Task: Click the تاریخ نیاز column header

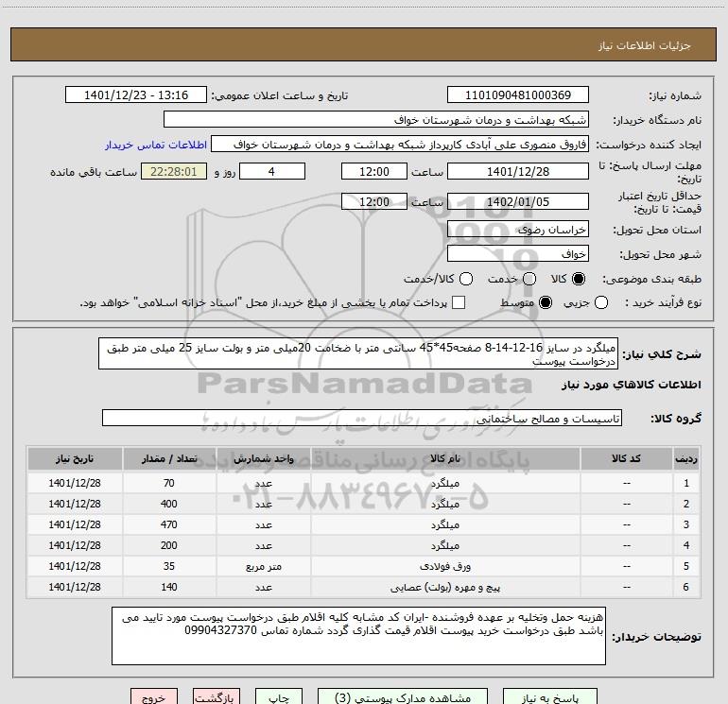Action: pos(75,458)
